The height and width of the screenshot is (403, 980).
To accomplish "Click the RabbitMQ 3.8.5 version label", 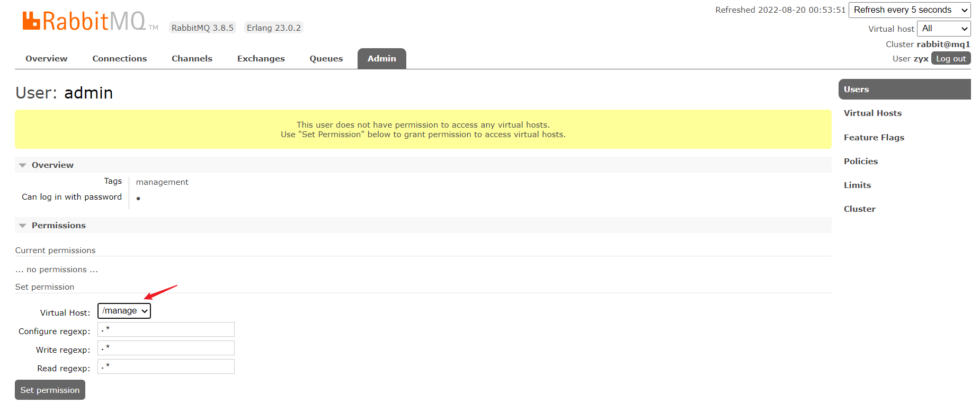I will [x=202, y=28].
